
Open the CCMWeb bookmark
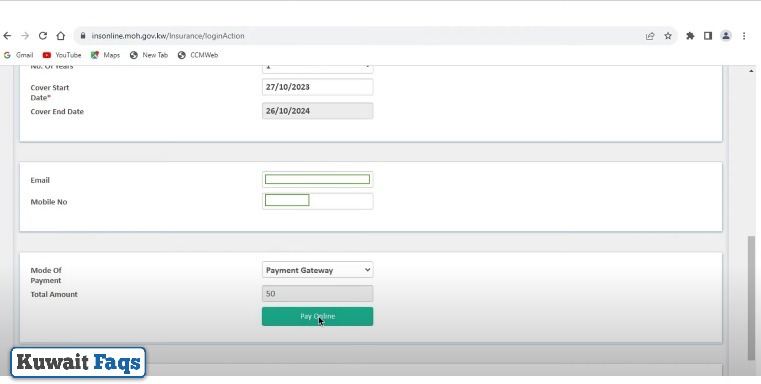point(198,55)
